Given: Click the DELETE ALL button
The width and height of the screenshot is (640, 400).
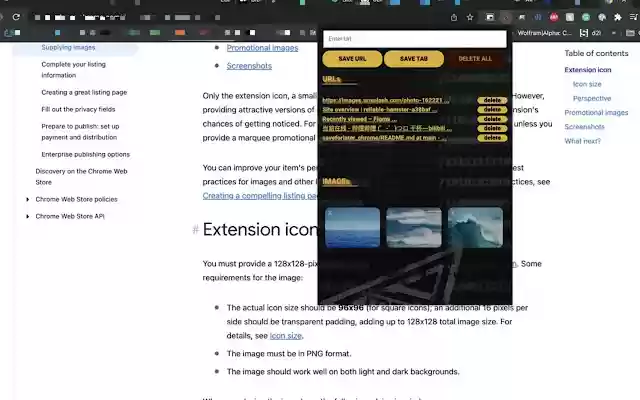Looking at the screenshot, I should tap(475, 59).
